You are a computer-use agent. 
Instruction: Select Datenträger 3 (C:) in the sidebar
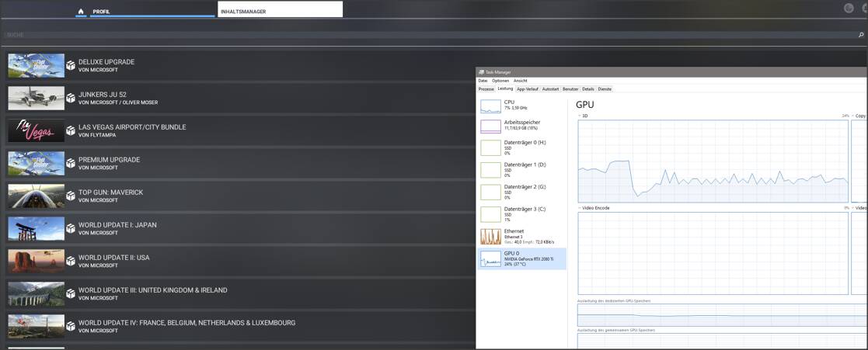(522, 214)
